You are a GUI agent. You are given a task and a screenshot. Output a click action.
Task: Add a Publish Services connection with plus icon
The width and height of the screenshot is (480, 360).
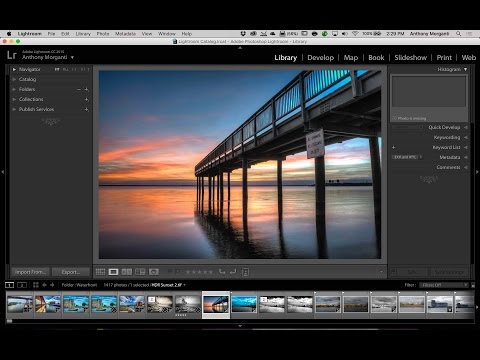[87, 109]
